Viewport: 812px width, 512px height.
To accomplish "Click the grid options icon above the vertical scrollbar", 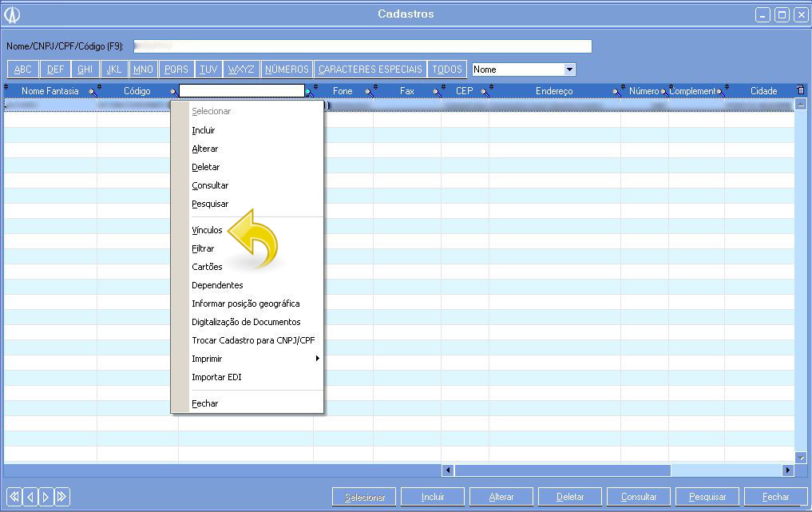I will (x=801, y=90).
